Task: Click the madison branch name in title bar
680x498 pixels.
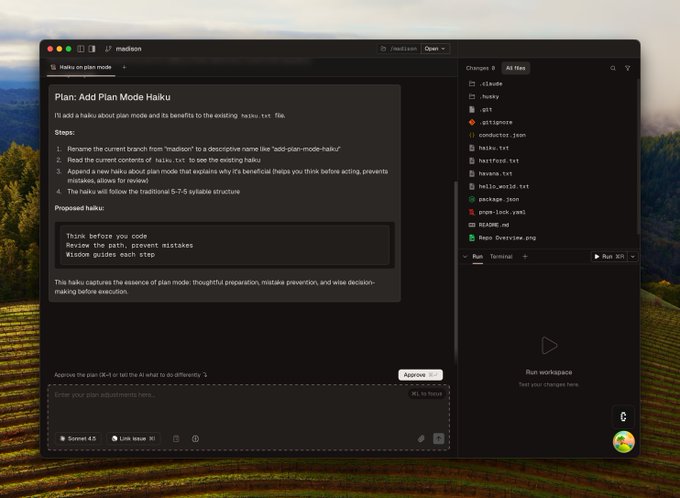Action: point(128,49)
